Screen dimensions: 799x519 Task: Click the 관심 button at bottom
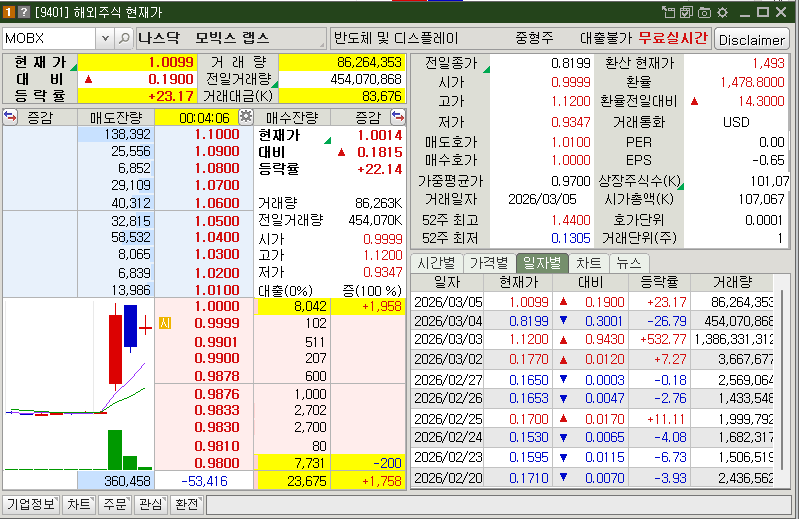(150, 504)
